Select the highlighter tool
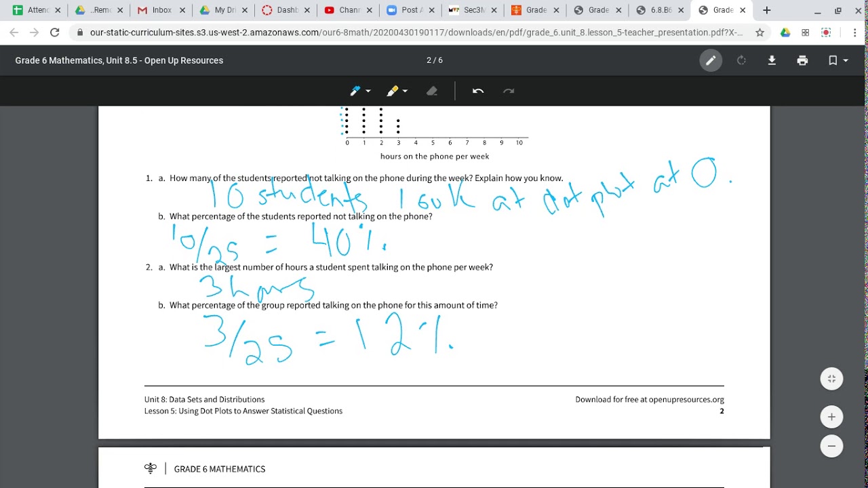The height and width of the screenshot is (488, 868). (x=392, y=91)
